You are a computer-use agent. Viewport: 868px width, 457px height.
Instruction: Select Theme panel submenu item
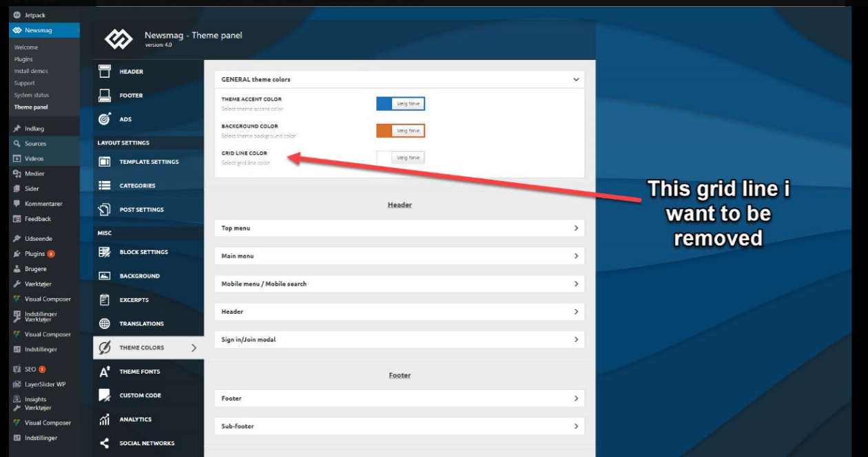coord(31,107)
